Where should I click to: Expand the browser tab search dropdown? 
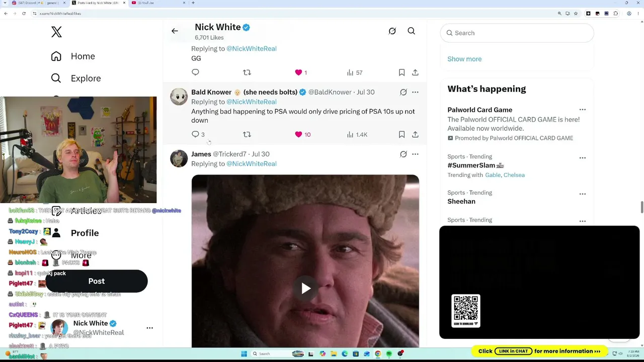point(4,3)
